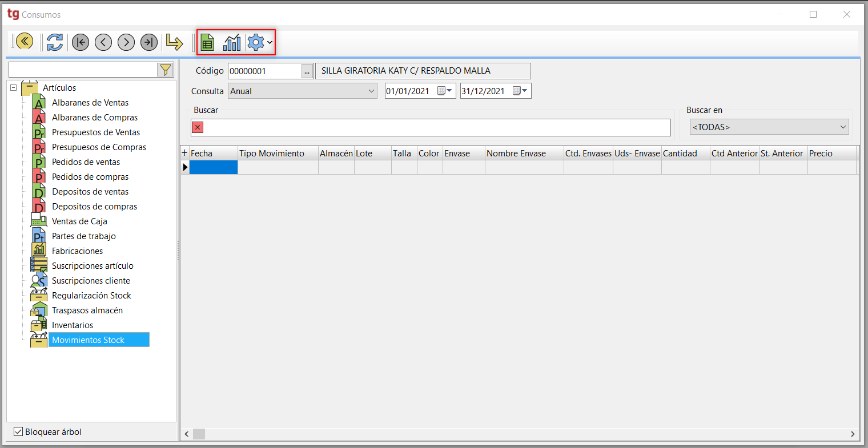This screenshot has height=448, width=868.
Task: Click Talla column header
Action: point(404,154)
